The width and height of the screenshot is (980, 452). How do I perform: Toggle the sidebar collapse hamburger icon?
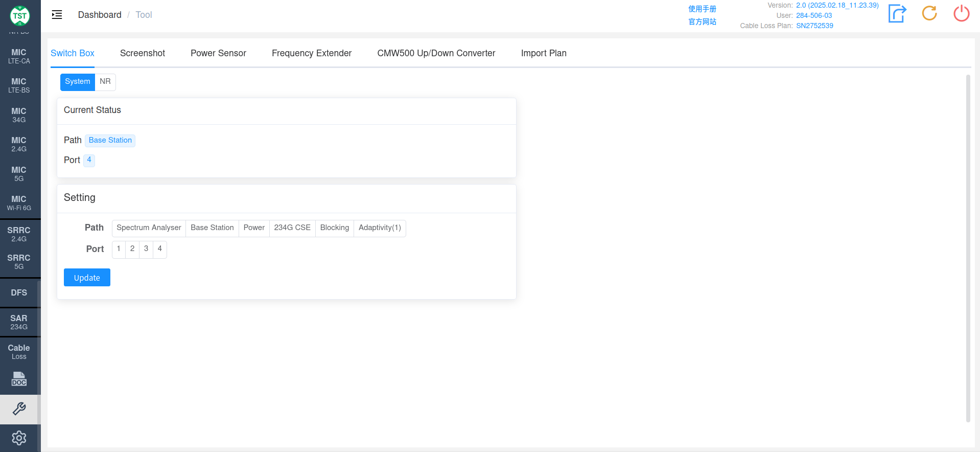coord(57,15)
